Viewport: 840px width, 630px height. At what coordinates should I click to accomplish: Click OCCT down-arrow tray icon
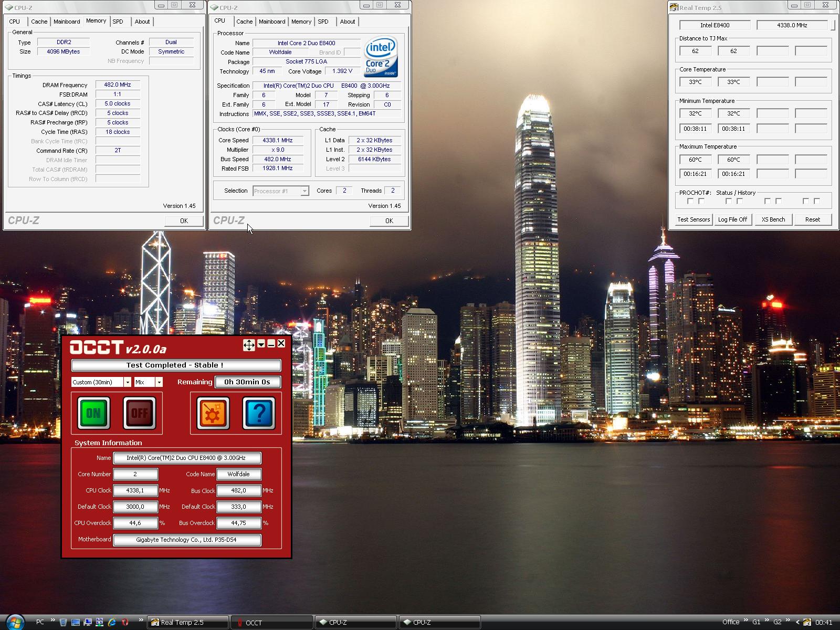pyautogui.click(x=261, y=344)
